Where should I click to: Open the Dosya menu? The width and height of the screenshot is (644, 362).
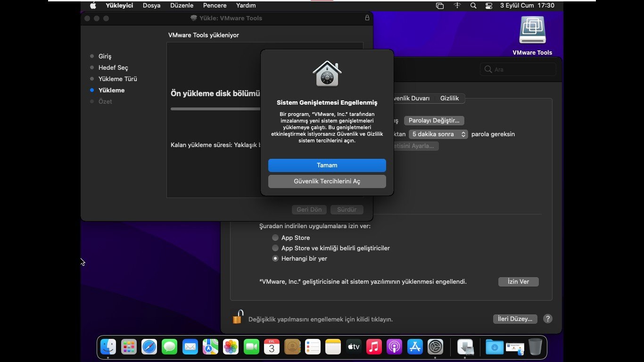click(151, 6)
